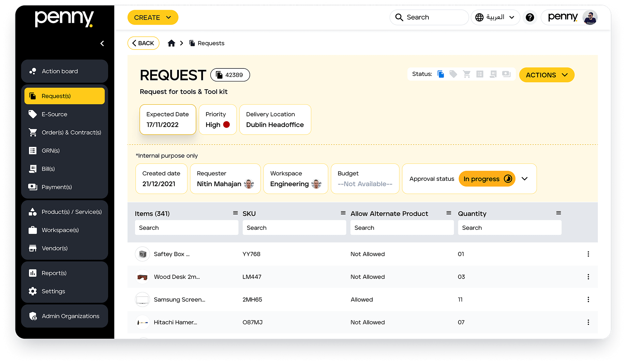
Task: Click the Hitachi Hamer product thumbnail
Action: tap(142, 322)
